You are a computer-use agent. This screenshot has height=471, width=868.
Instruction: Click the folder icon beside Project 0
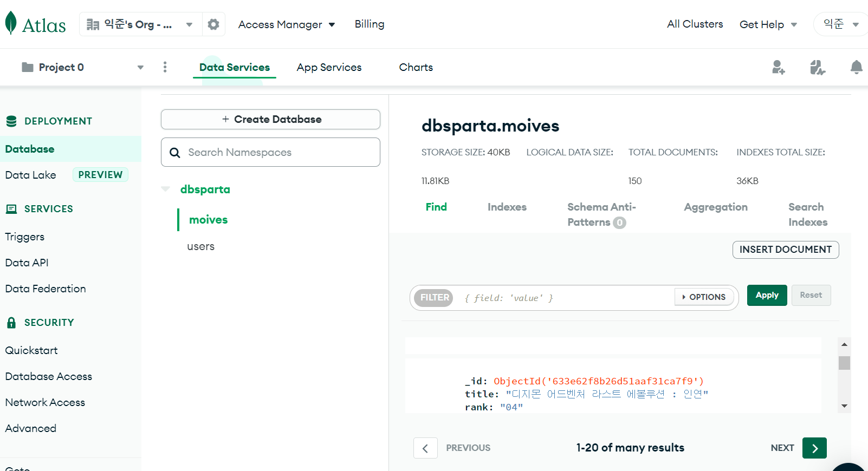(x=28, y=67)
